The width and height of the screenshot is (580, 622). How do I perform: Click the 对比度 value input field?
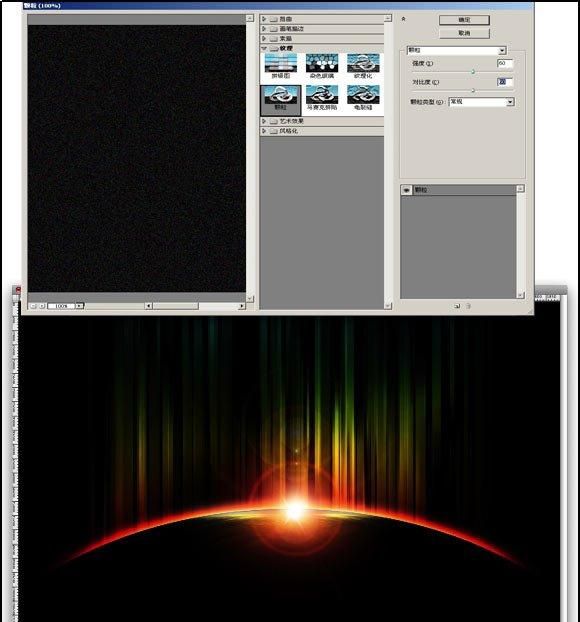click(505, 82)
